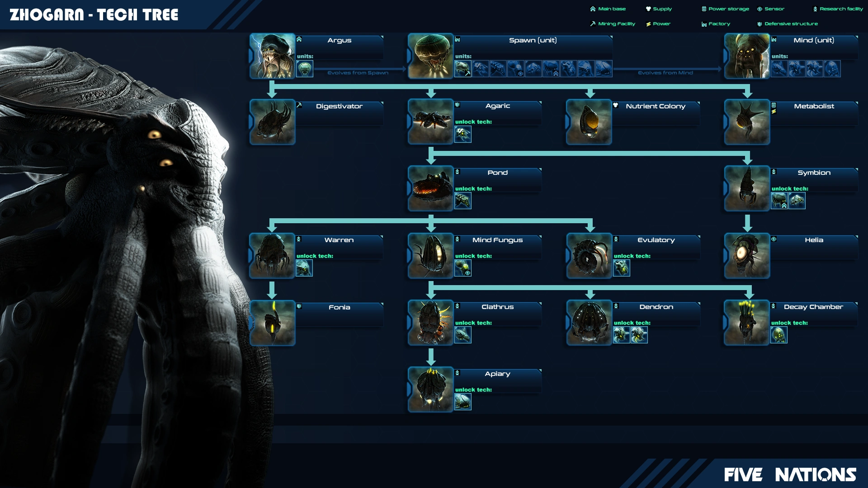Click the Agaric unlock tech icon

pyautogui.click(x=462, y=134)
